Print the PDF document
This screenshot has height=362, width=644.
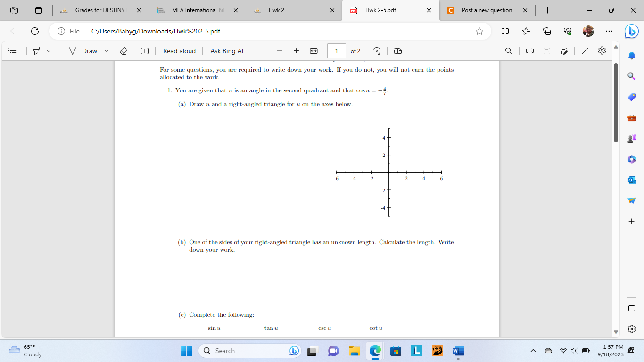[530, 51]
